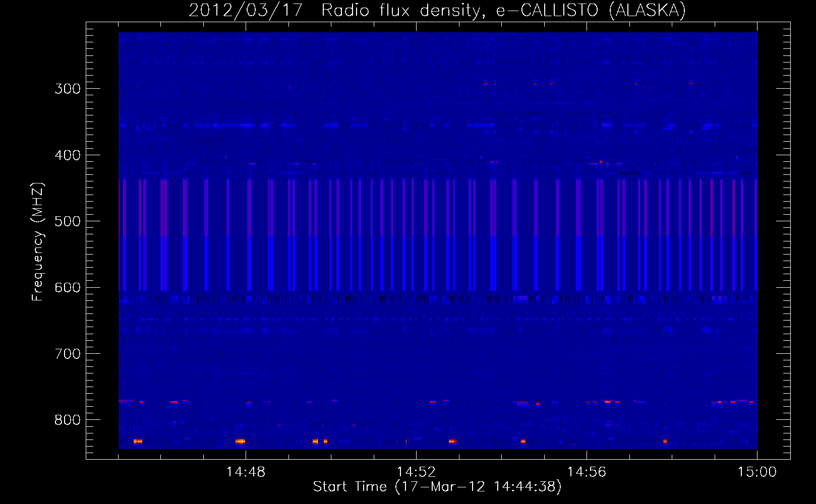
Task: Click the 500 frequency tick label
Action: coord(68,222)
